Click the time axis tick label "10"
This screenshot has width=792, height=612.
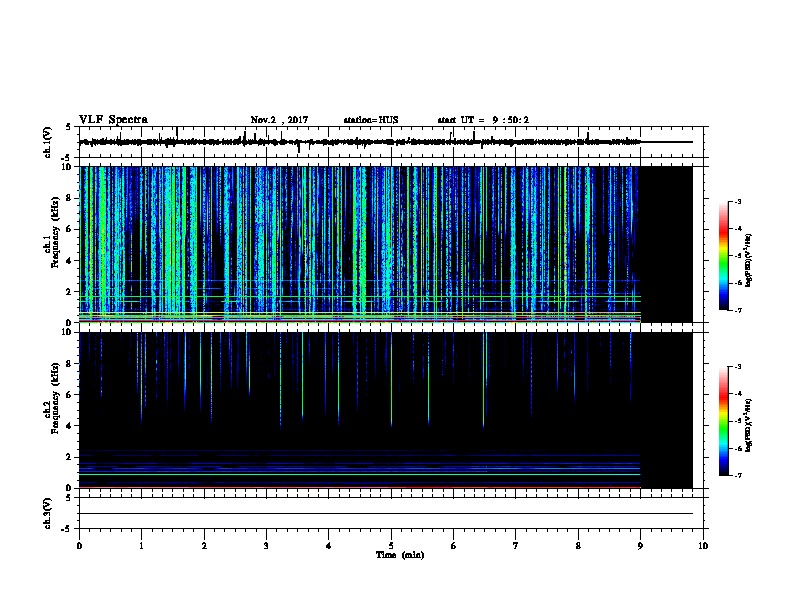tap(703, 546)
